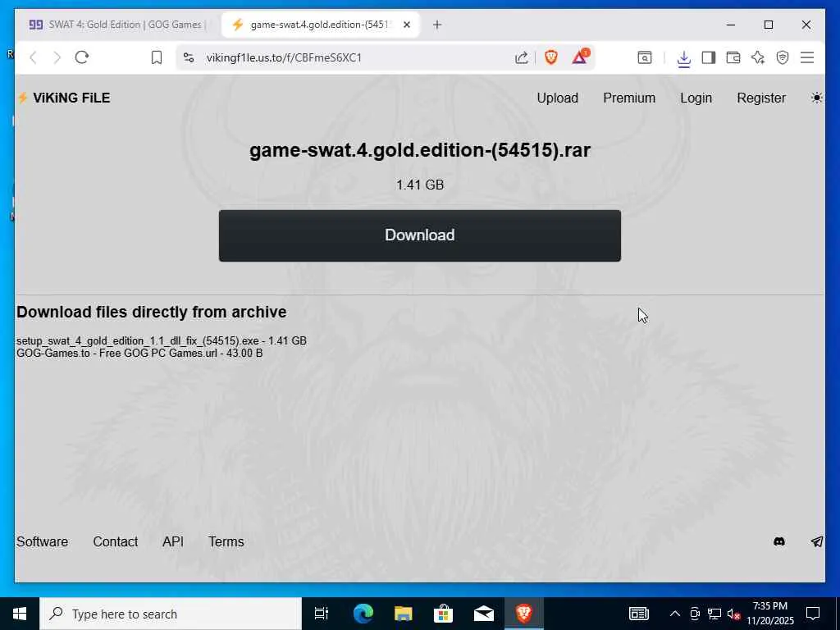Open the Upload page
The width and height of the screenshot is (840, 630).
click(x=557, y=98)
